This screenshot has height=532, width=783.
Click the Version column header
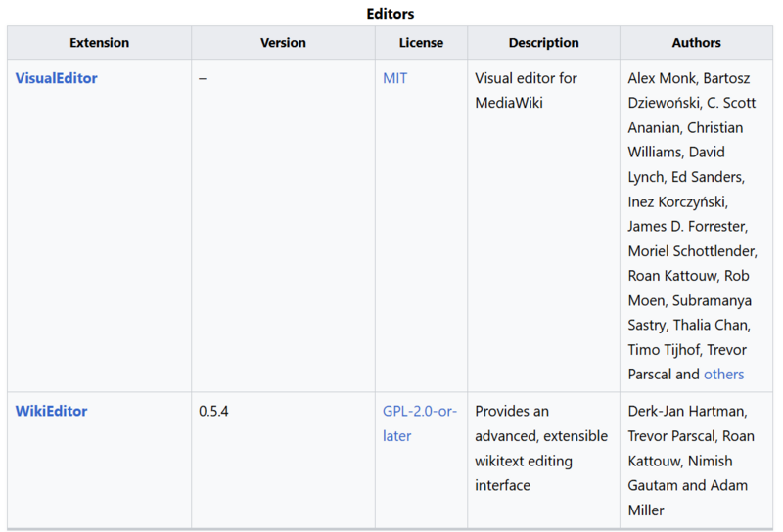283,43
